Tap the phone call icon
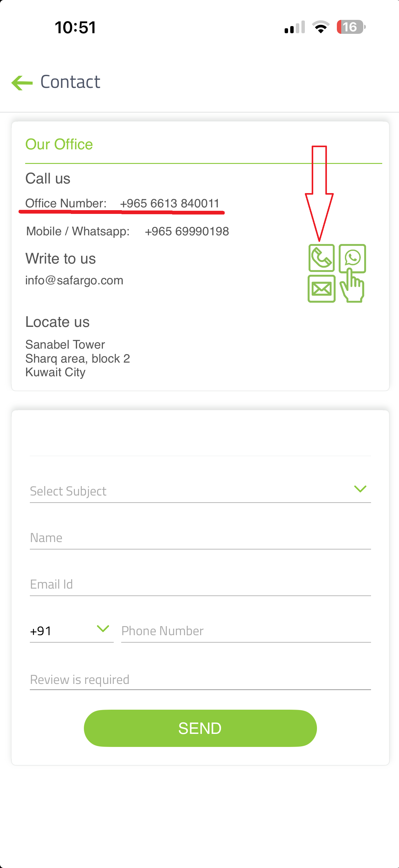Viewport: 399px width, 868px height. coord(321,258)
